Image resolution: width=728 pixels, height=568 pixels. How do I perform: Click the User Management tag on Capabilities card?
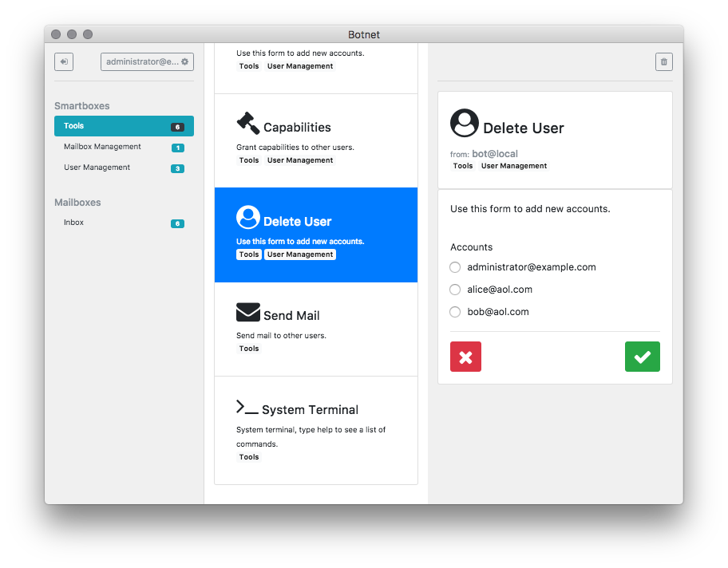300,160
